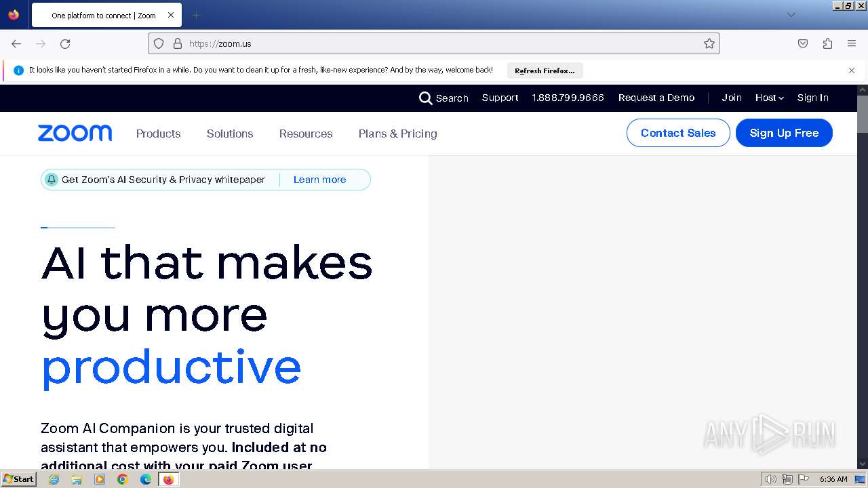Click the Zoom logo
The image size is (868, 488).
click(75, 133)
